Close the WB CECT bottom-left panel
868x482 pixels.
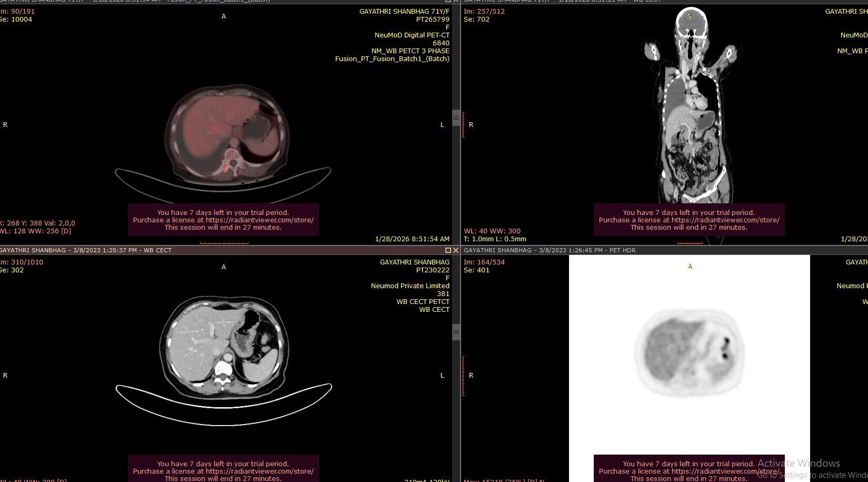click(x=456, y=250)
